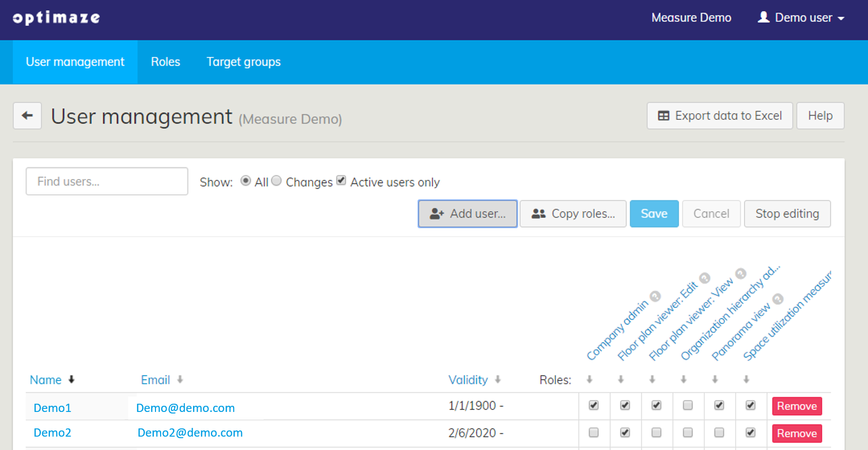This screenshot has height=450, width=868.
Task: Select the Changes radio button
Action: pos(276,181)
